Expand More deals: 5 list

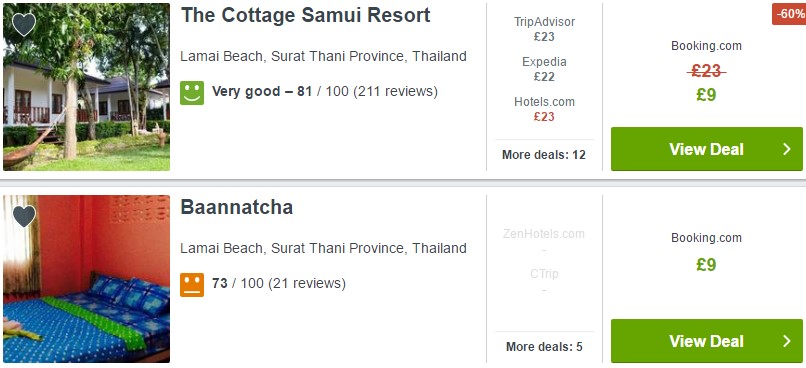[x=544, y=347]
